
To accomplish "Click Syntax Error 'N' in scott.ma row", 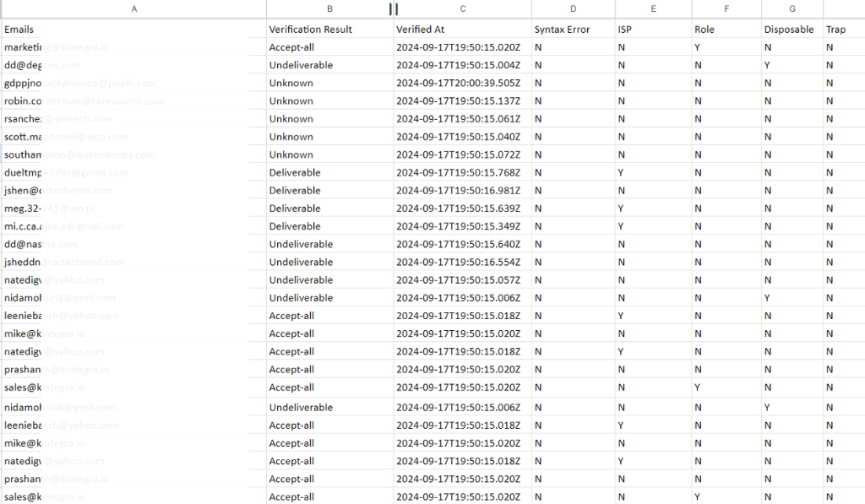I will click(538, 137).
